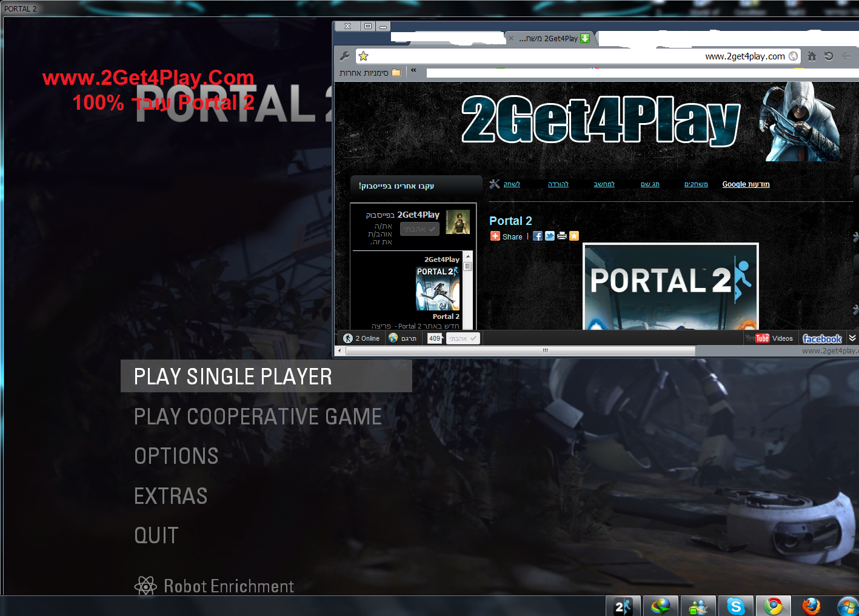
Task: Like 2Get4Play in Facebook widget
Action: 419,229
